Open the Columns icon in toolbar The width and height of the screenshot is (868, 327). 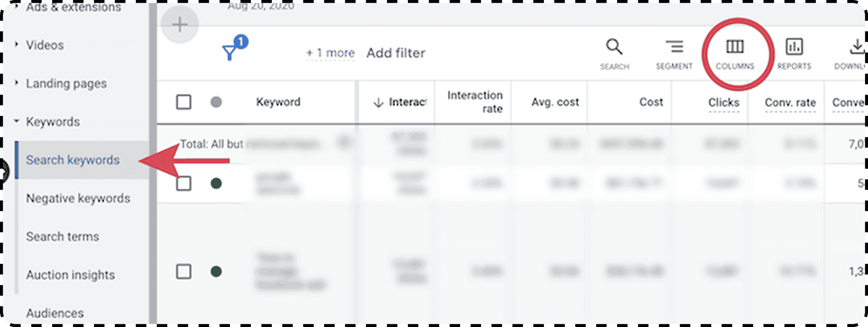click(x=735, y=47)
